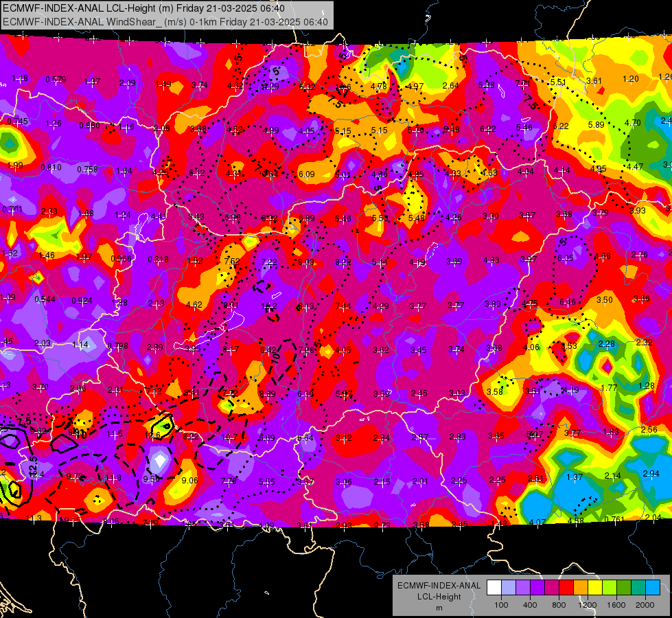Click the LCL-Height text in the legend
672x618 pixels.
click(x=439, y=597)
